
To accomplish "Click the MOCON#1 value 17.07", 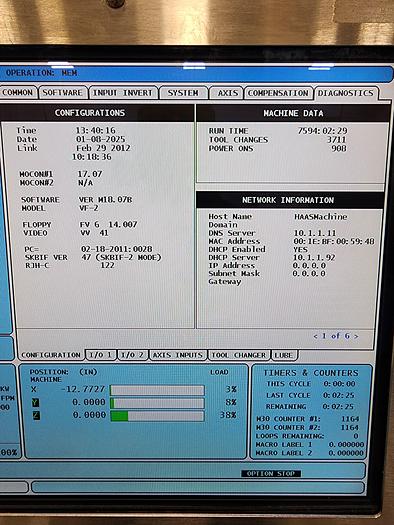I will pyautogui.click(x=90, y=174).
